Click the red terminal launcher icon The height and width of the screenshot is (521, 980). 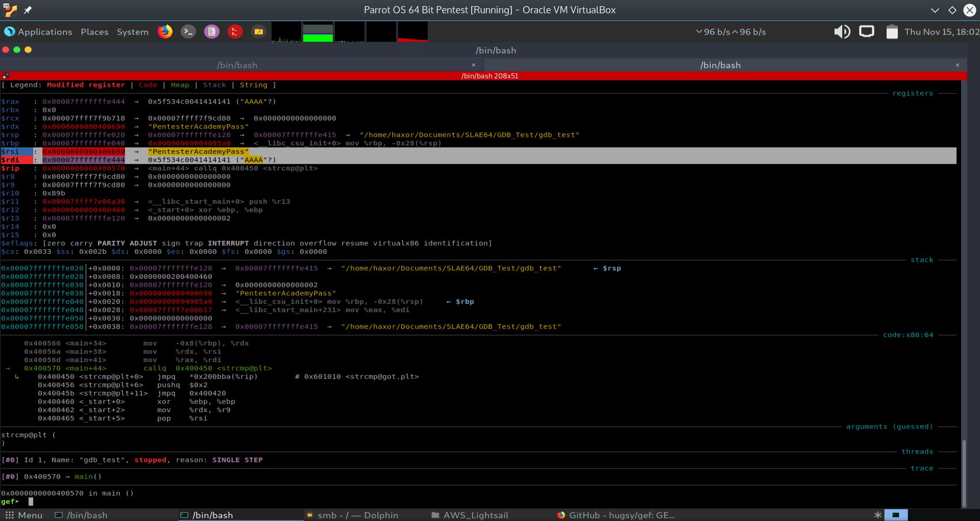pos(235,32)
